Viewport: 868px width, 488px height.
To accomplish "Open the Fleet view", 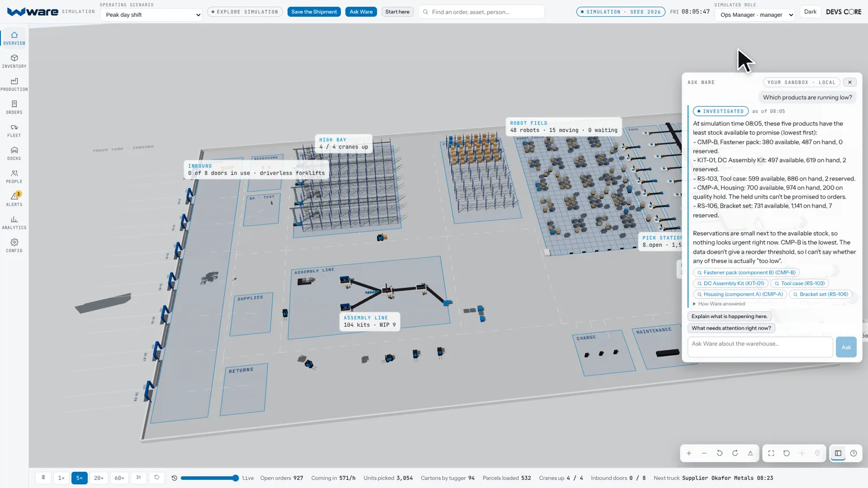I will [14, 131].
